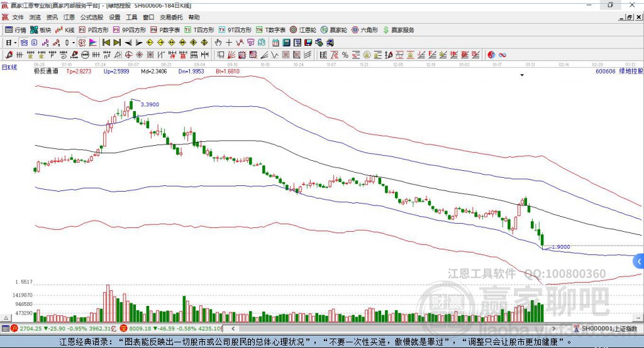Click the Tp=2.8273 indicator value
The height and width of the screenshot is (348, 644).
click(79, 72)
